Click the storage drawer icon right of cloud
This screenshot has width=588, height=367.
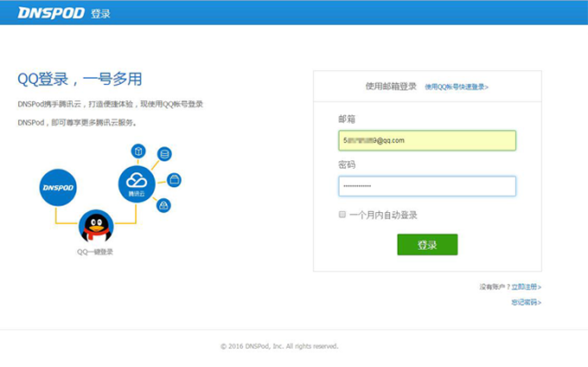pyautogui.click(x=175, y=179)
